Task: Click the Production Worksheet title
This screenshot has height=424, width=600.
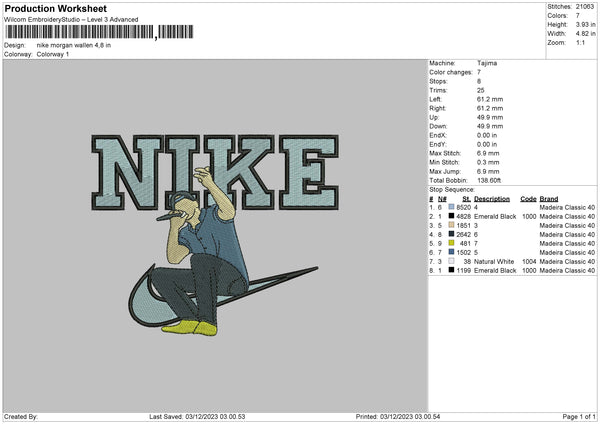Action: point(55,8)
